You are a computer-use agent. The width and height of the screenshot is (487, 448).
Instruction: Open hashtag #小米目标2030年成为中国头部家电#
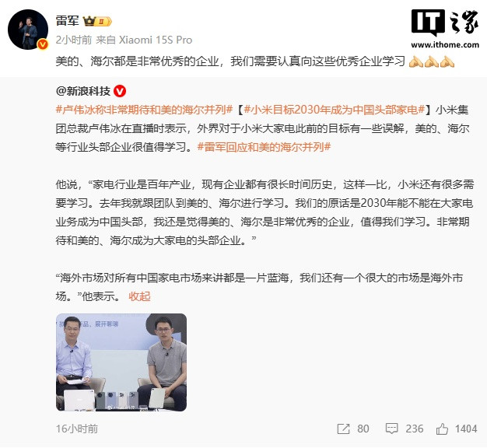click(x=335, y=110)
